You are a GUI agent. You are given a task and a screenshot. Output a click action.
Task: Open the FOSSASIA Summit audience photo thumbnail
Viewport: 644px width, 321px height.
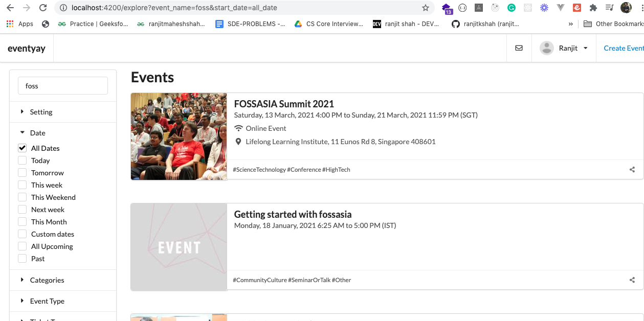pos(179,136)
